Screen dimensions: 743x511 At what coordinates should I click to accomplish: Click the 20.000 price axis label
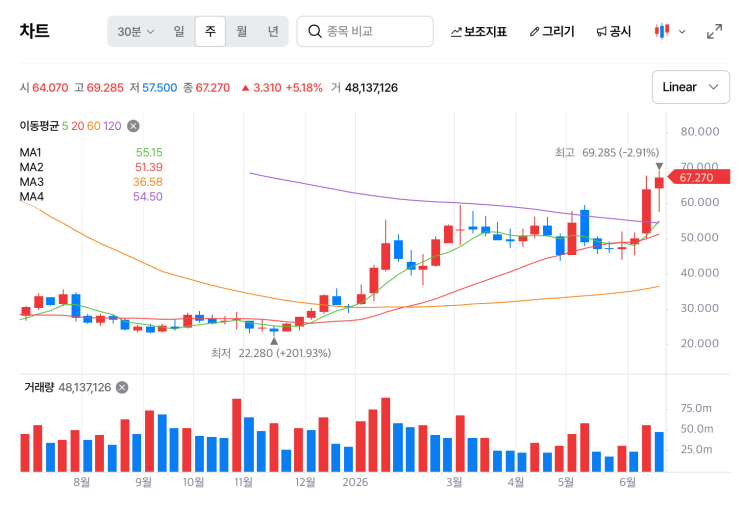tap(700, 344)
